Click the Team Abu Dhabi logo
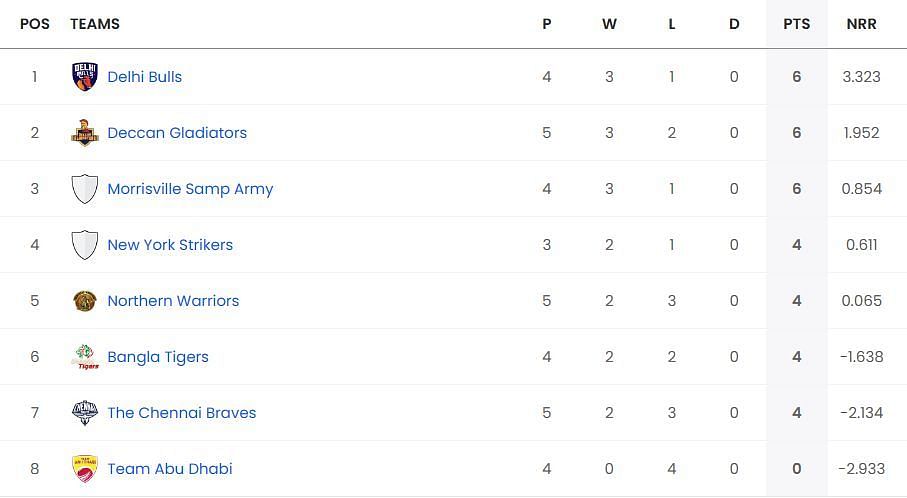The image size is (907, 498). 85,469
